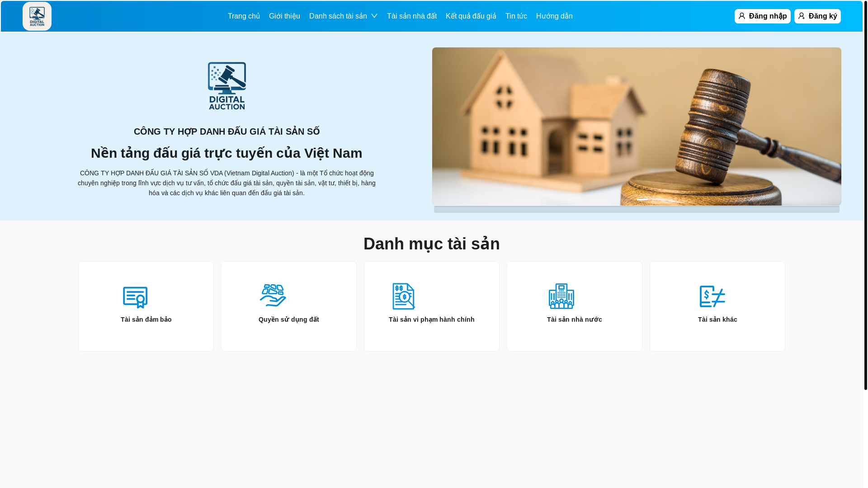868x488 pixels.
Task: Click the Đăng nhập button
Action: (763, 16)
